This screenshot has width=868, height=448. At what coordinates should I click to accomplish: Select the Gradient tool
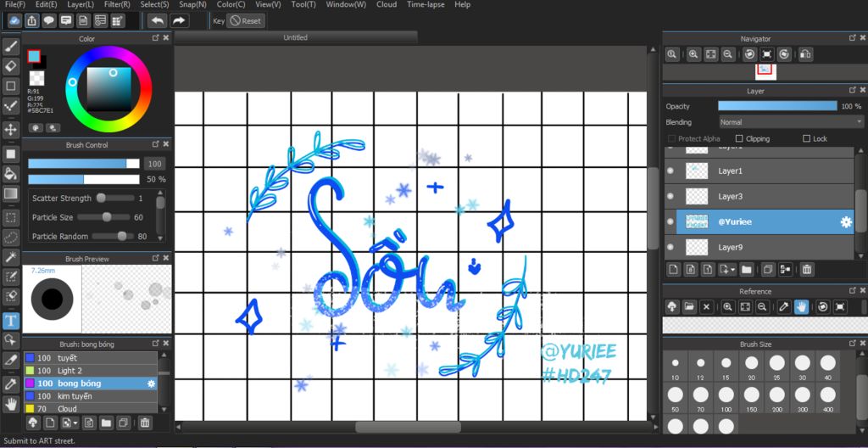click(x=10, y=193)
